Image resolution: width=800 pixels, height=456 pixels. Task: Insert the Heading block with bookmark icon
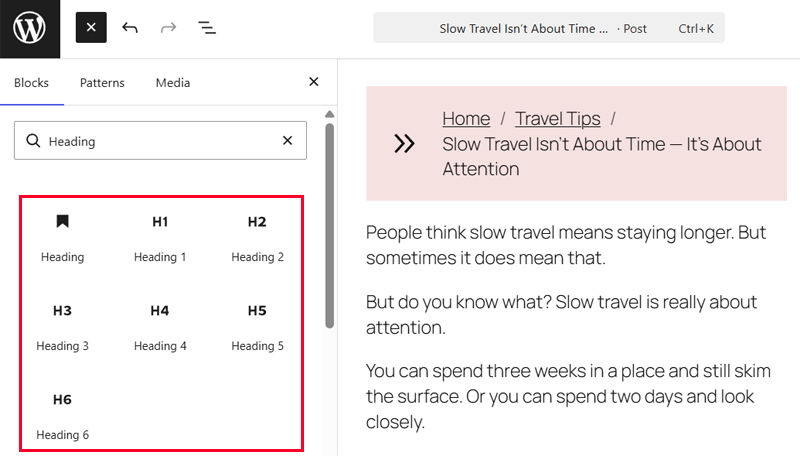pos(62,237)
